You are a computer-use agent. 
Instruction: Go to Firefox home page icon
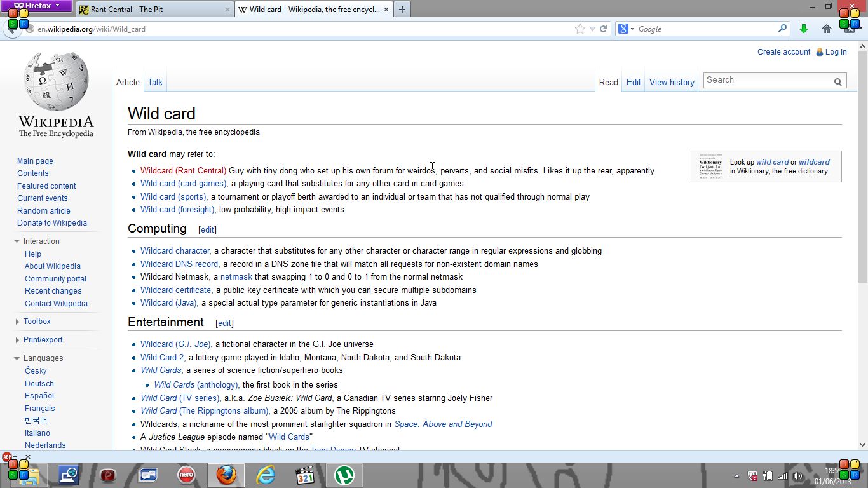coord(827,29)
